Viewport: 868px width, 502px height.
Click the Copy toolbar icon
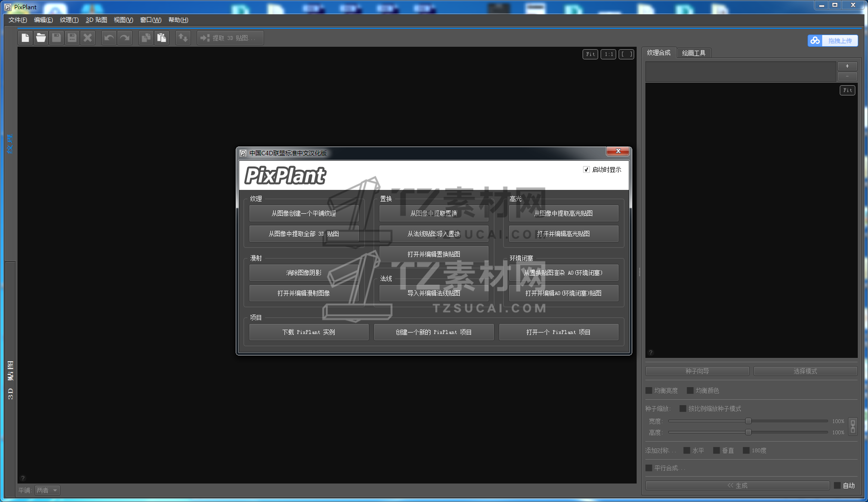point(146,37)
